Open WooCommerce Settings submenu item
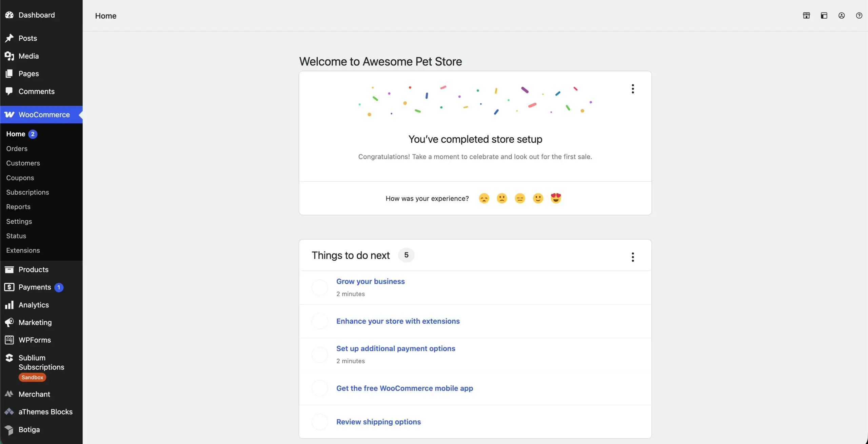This screenshot has height=444, width=868. tap(19, 221)
